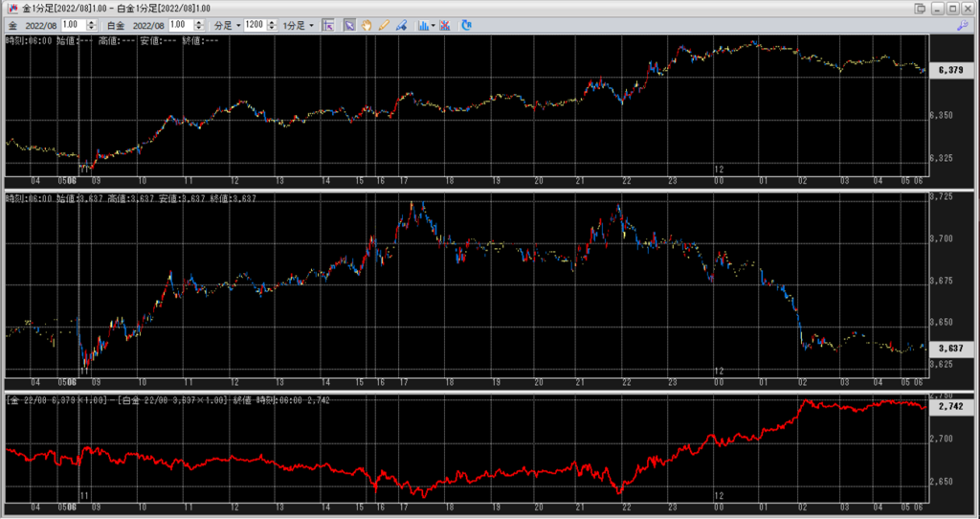This screenshot has height=519, width=980.
Task: Click the chart icon with red X
Action: click(x=445, y=25)
